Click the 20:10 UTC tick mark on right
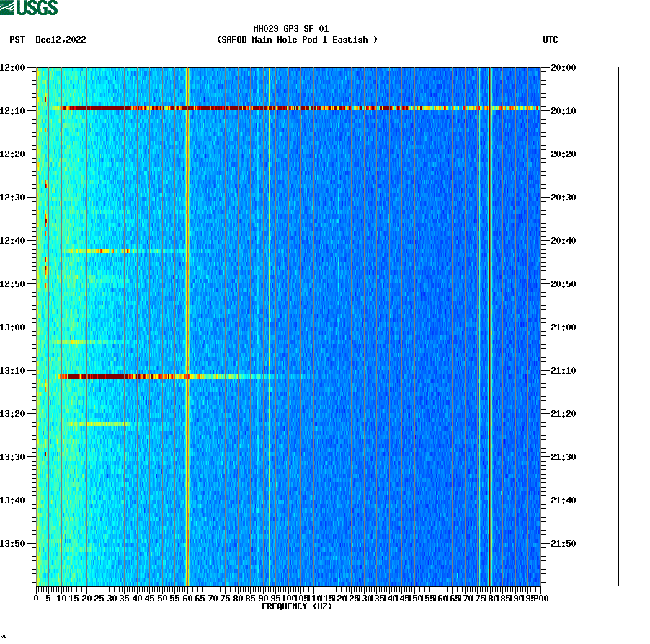The height and width of the screenshot is (644, 650). [544, 111]
